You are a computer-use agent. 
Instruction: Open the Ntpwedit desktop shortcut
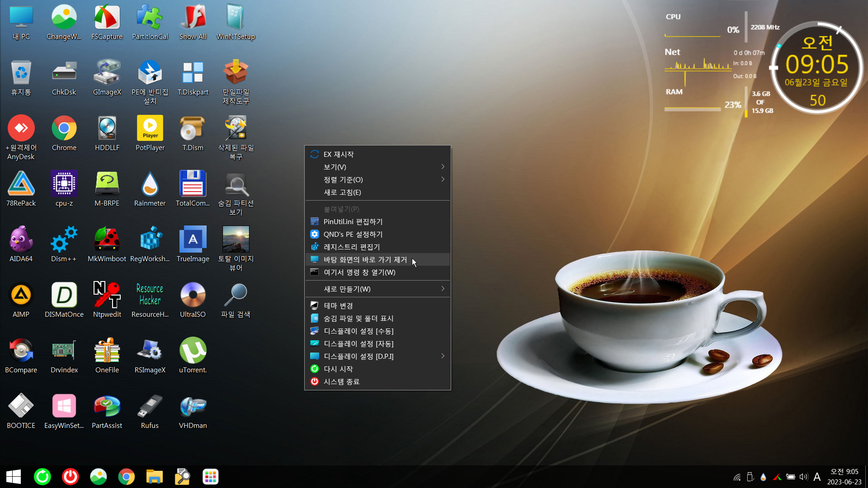107,300
